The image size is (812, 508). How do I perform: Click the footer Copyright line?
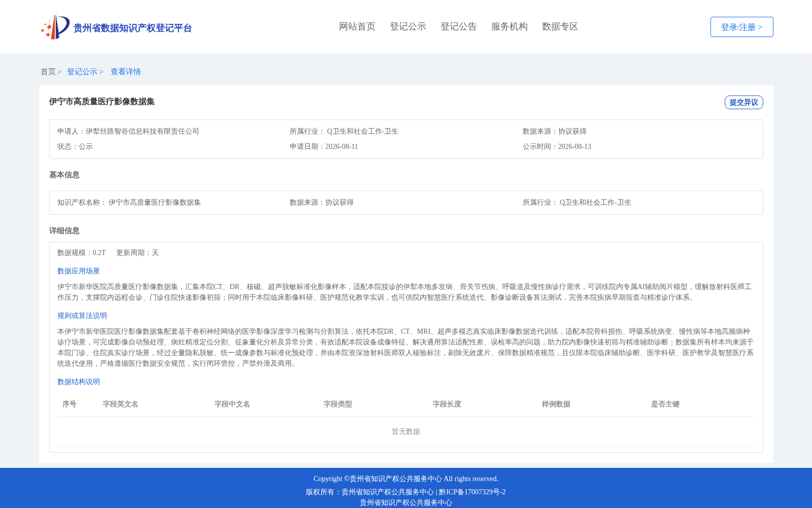click(x=406, y=479)
